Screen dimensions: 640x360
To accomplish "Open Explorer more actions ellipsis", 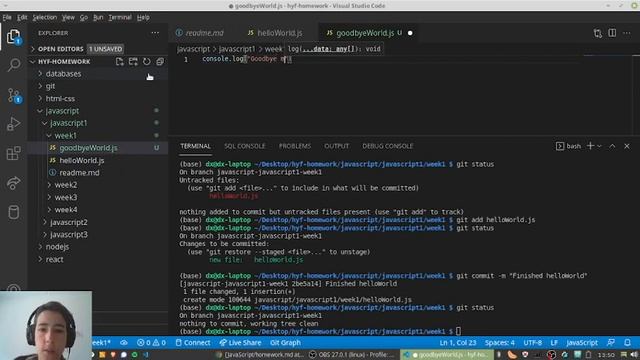I will pos(155,33).
